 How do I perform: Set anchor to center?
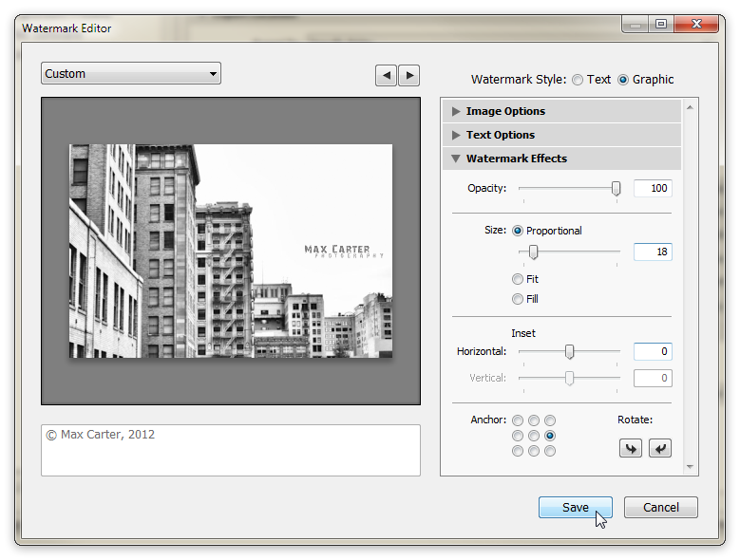[534, 436]
